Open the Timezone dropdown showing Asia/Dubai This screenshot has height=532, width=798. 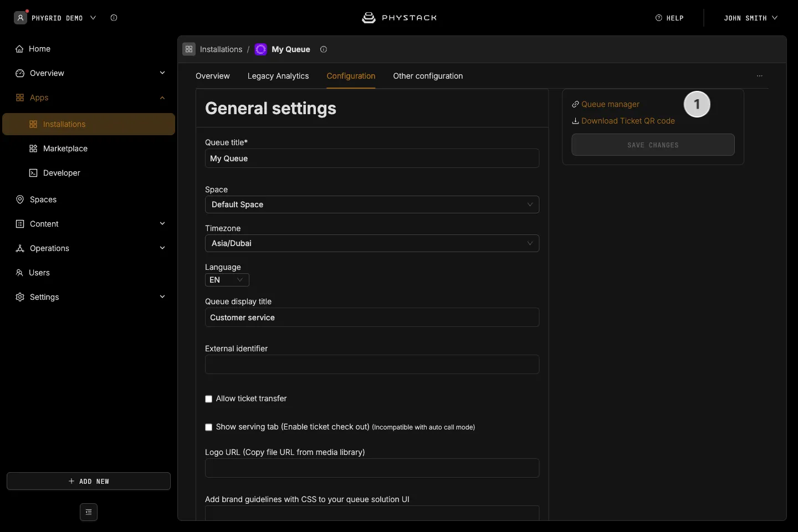tap(372, 243)
